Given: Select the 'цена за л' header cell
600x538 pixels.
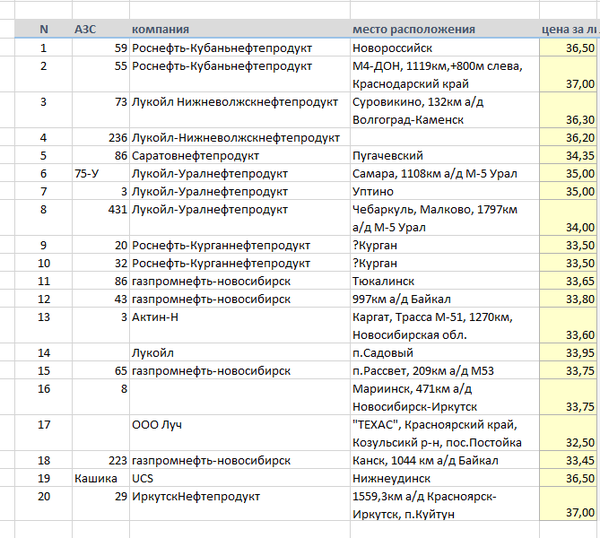Looking at the screenshot, I should (570, 29).
